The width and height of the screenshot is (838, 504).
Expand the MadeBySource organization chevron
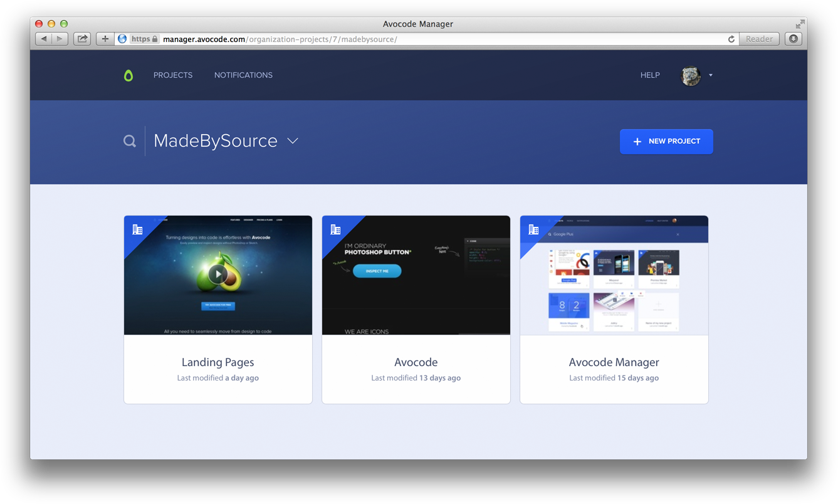[x=293, y=141]
